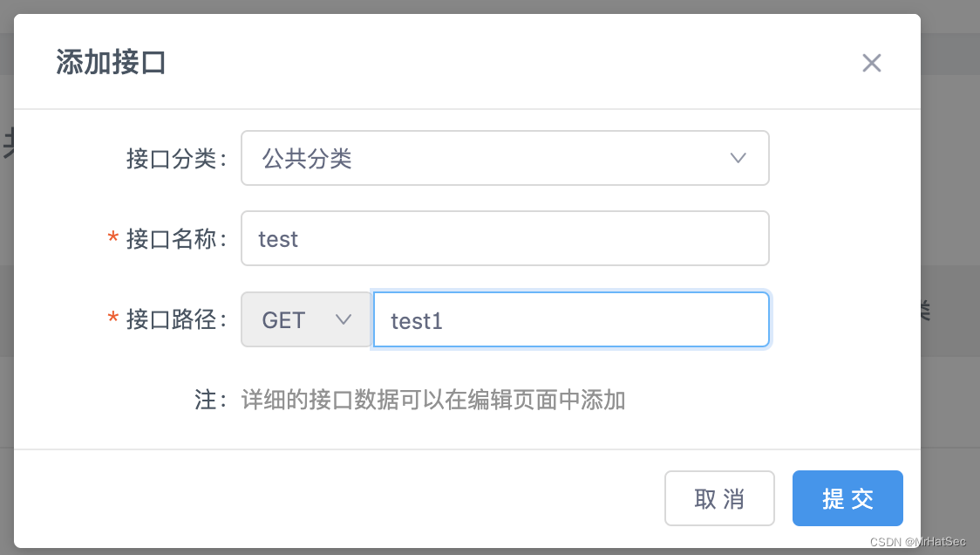The image size is (980, 555).
Task: Open the GET method selector
Action: point(305,319)
